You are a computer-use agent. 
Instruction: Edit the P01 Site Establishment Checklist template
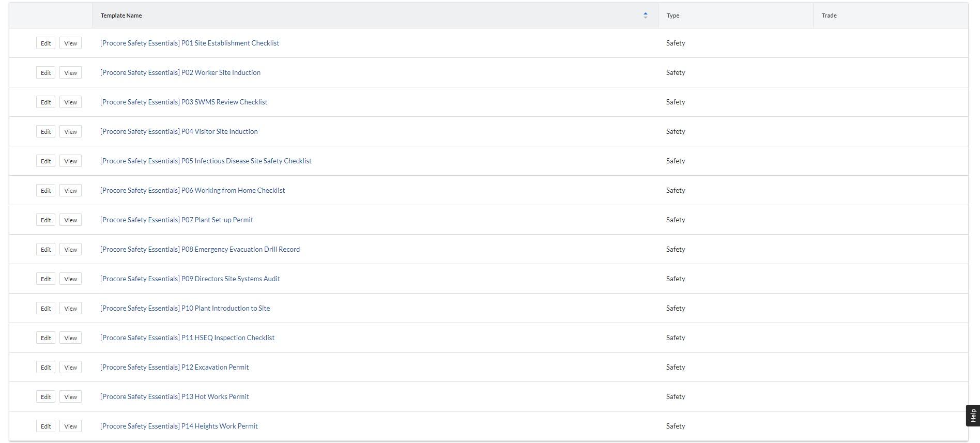tap(45, 43)
